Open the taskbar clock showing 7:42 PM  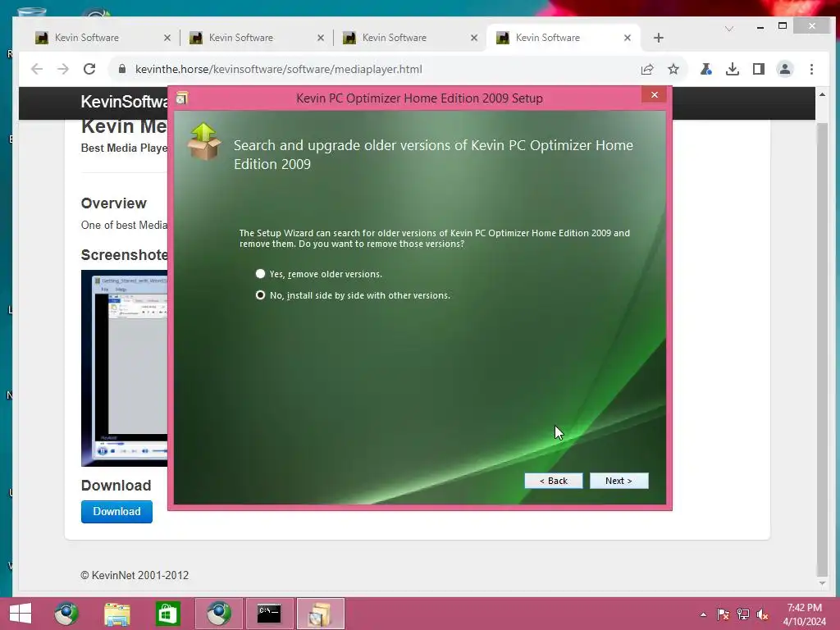805,614
